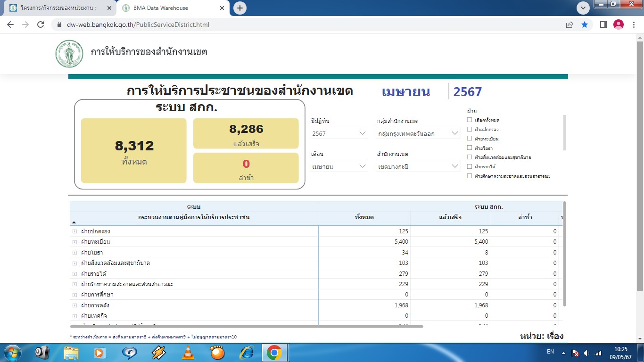Open Chrome profile avatar menu
This screenshot has height=362, width=644.
(618, 25)
